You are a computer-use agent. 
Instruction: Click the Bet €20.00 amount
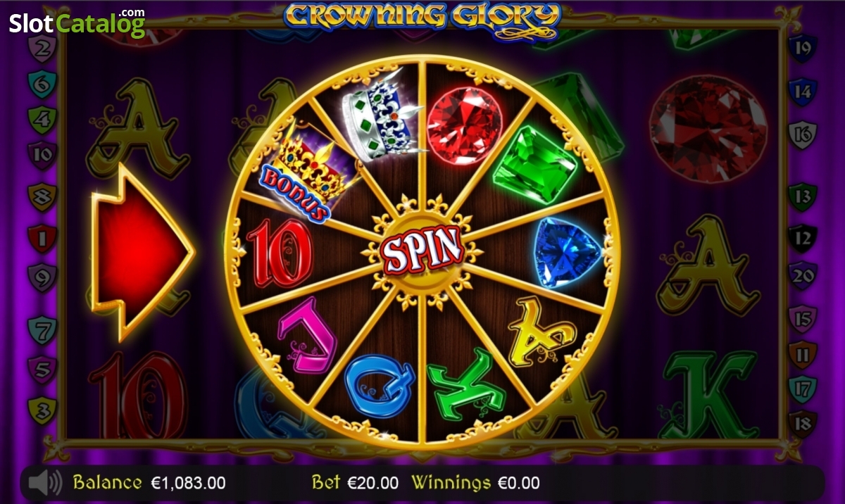(355, 483)
